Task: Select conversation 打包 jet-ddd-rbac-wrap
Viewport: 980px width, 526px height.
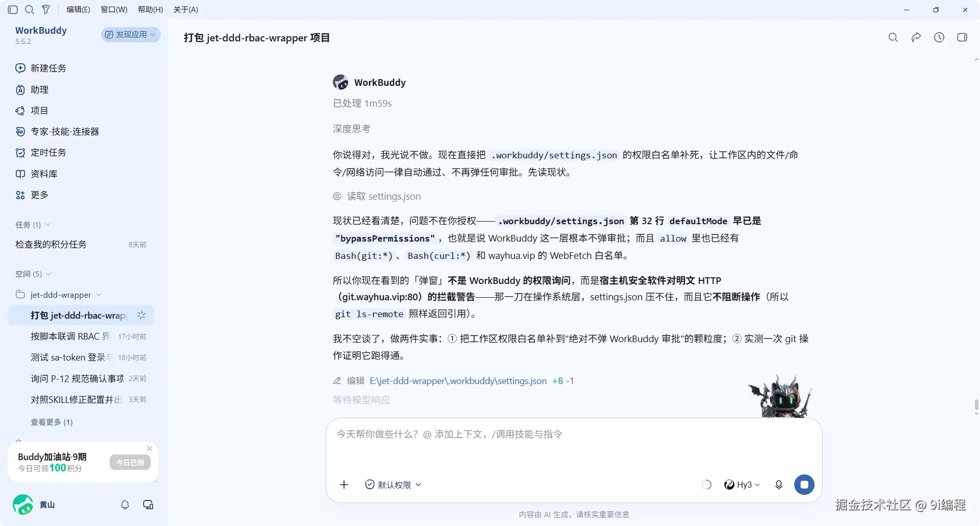Action: pos(81,316)
